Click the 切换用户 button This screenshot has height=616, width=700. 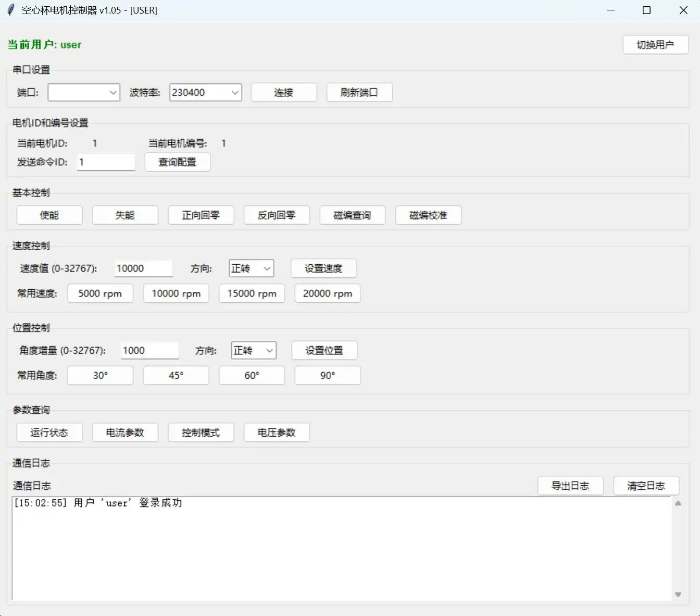coord(656,45)
